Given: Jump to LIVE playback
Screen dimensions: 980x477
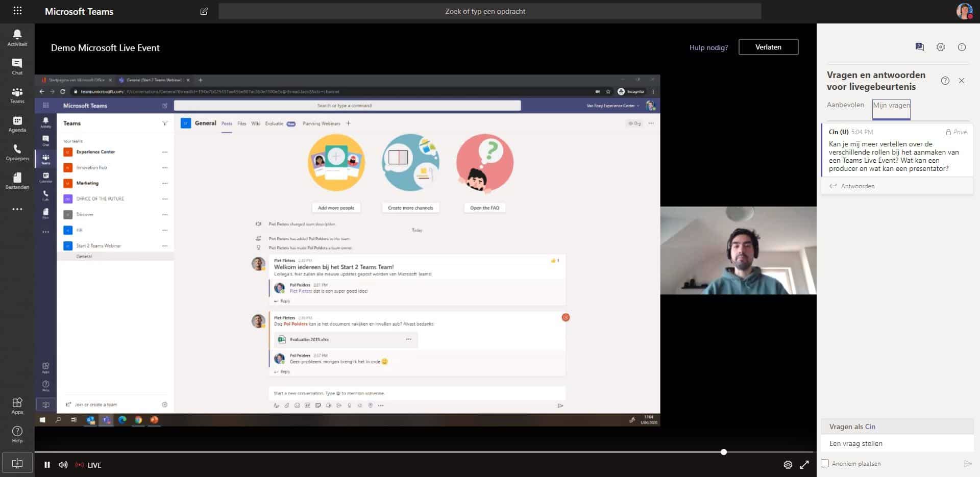Looking at the screenshot, I should pos(89,465).
